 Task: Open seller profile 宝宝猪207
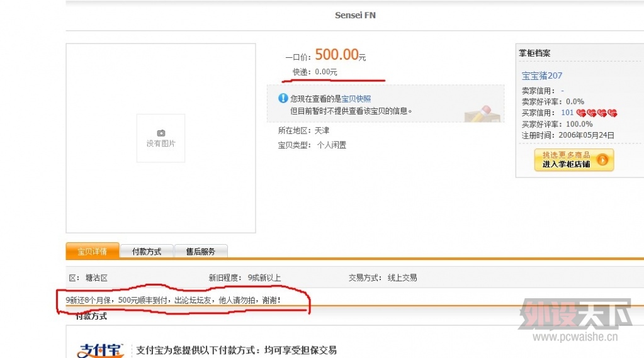point(542,76)
